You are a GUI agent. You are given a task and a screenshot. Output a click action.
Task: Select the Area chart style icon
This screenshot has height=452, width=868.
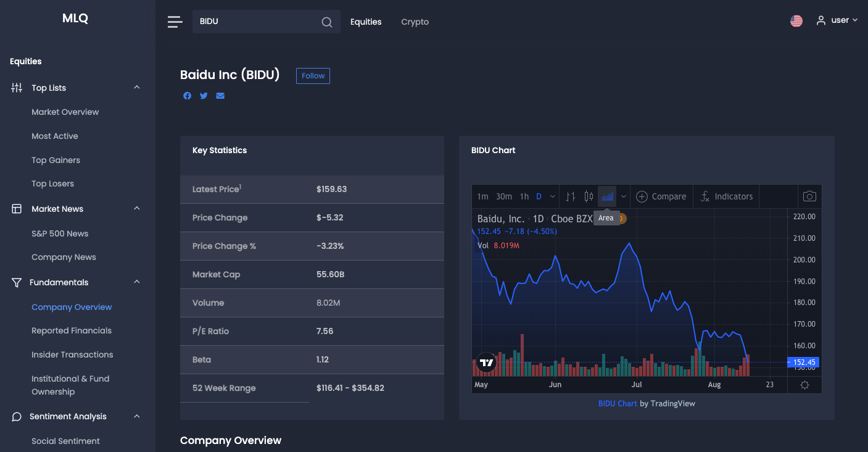click(x=607, y=196)
